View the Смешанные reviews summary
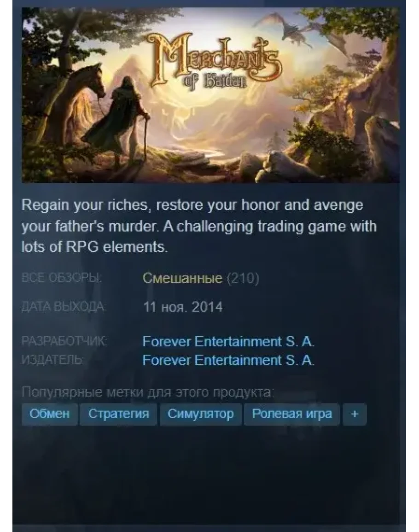419x532 pixels. tap(182, 278)
